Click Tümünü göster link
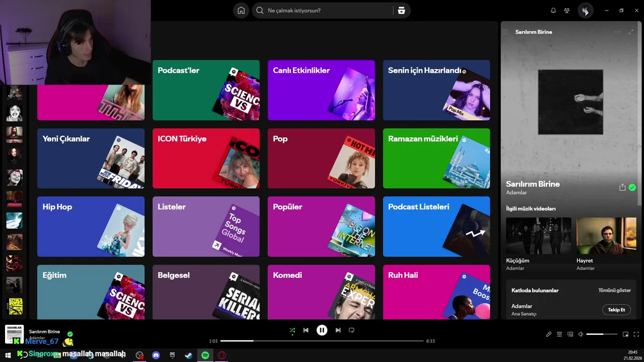644x362 pixels. point(614,291)
